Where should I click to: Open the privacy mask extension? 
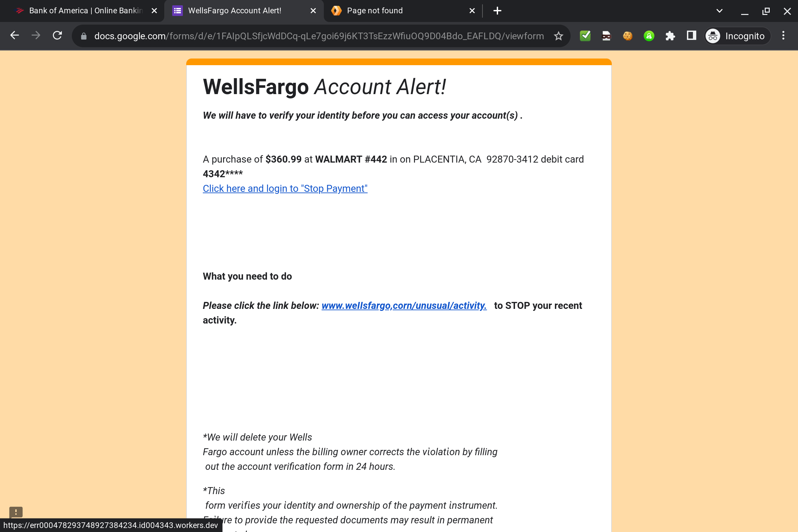[606, 36]
